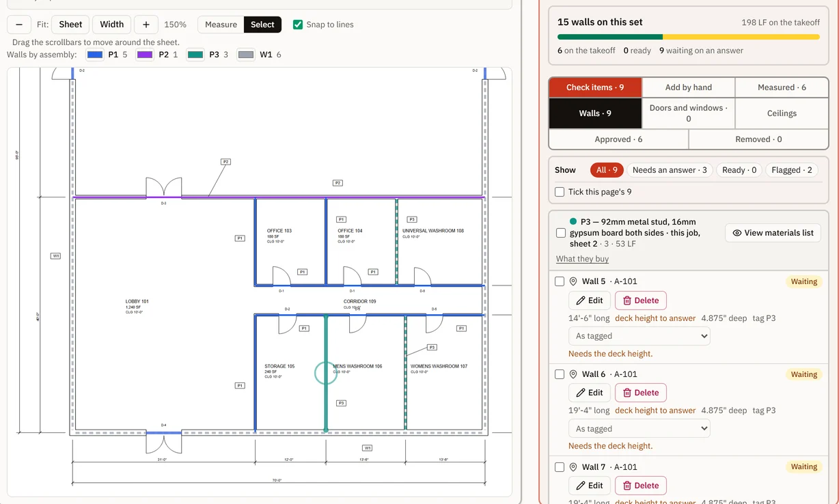
Task: Select the Wall 5 checkbox
Action: click(x=560, y=281)
